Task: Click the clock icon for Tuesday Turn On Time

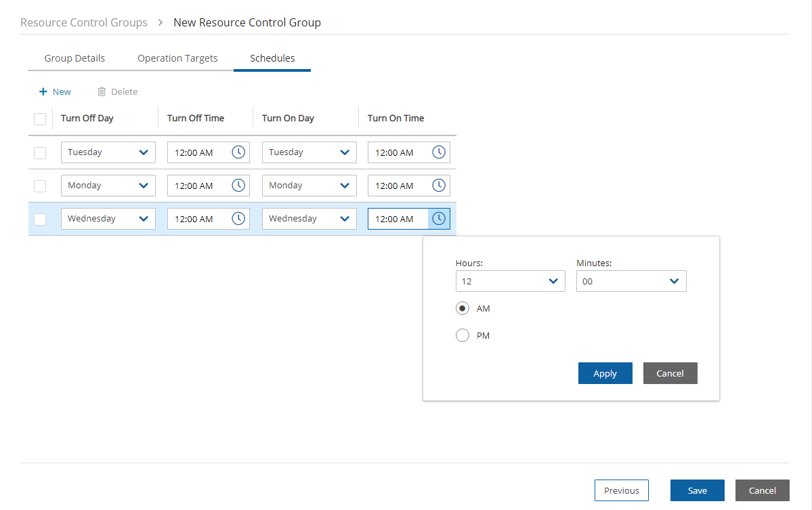Action: 439,152
